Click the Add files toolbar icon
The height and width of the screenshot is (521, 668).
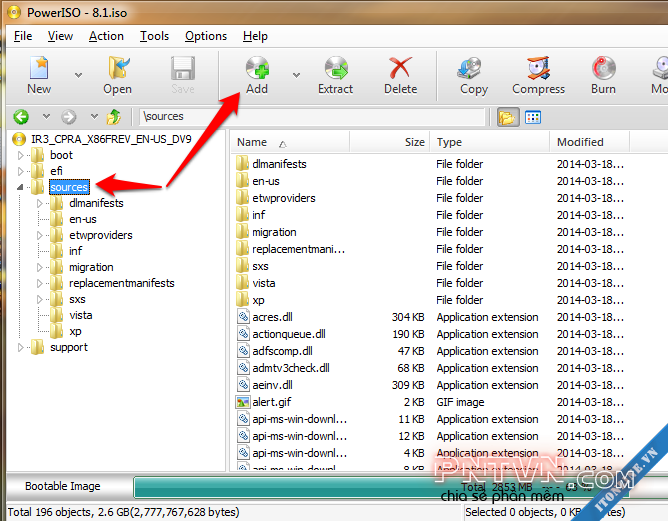[x=257, y=68]
